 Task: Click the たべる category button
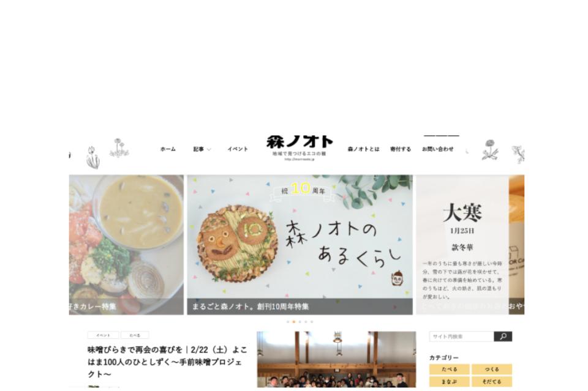tap(449, 370)
